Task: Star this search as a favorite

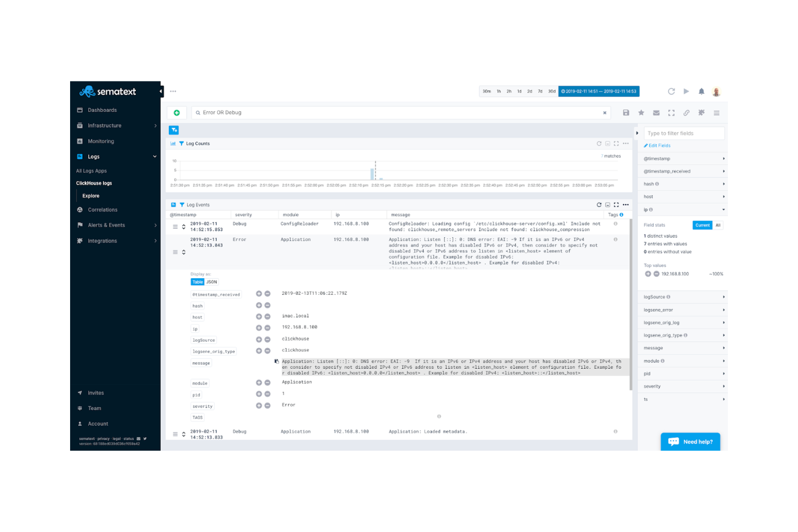Action: coord(641,113)
